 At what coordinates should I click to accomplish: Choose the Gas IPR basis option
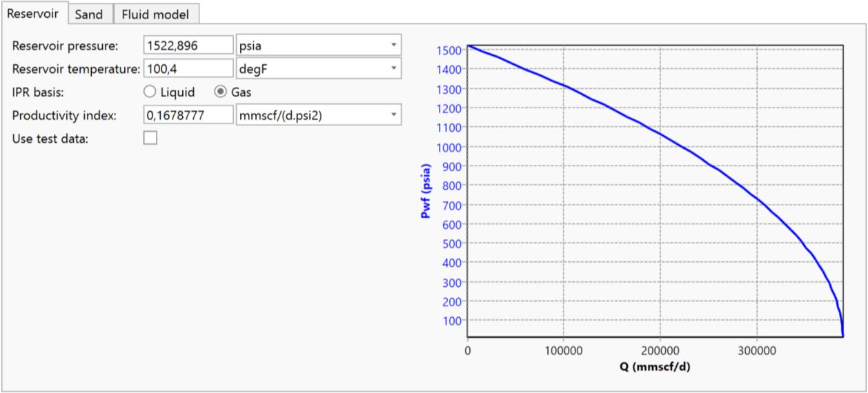pyautogui.click(x=221, y=92)
